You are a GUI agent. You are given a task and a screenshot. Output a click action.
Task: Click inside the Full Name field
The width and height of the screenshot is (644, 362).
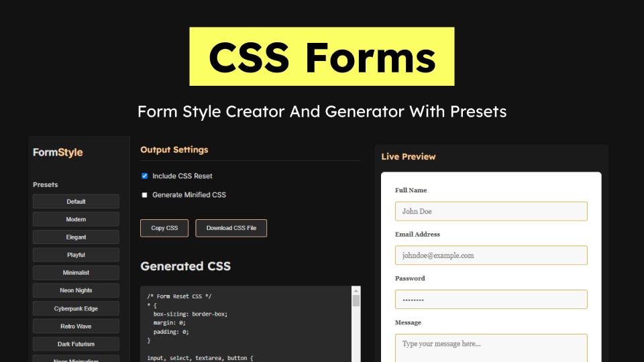coord(490,211)
